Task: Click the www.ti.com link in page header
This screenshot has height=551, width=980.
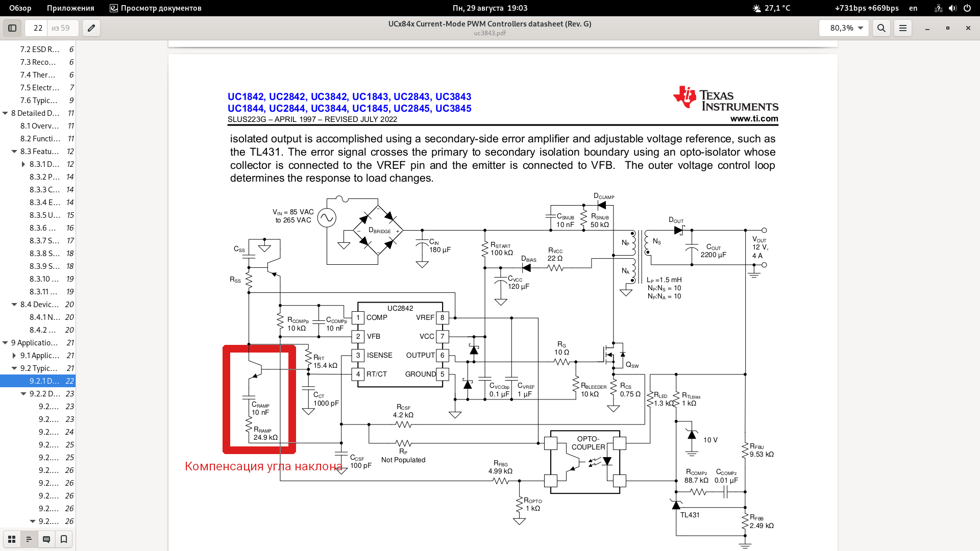Action: tap(754, 119)
